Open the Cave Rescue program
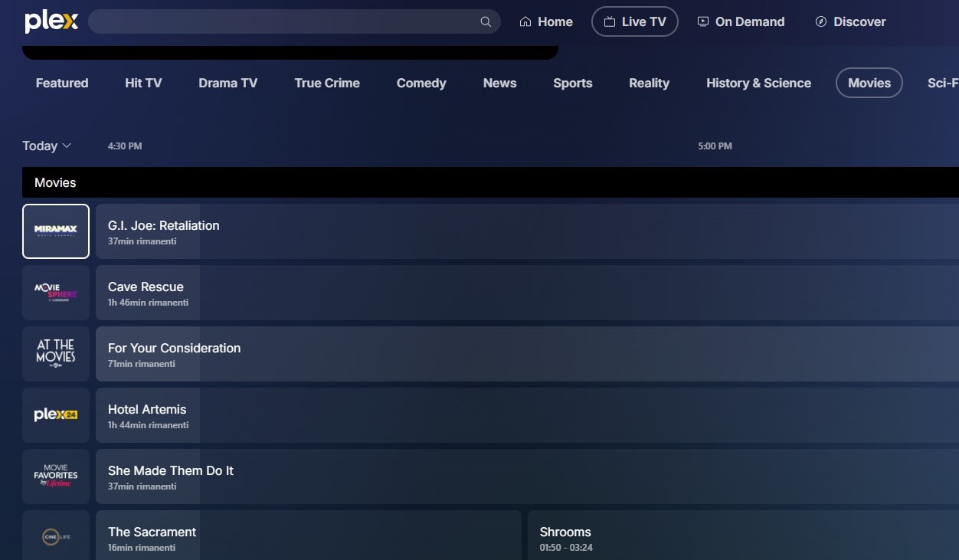Screen dimensions: 959x560 point(527,293)
